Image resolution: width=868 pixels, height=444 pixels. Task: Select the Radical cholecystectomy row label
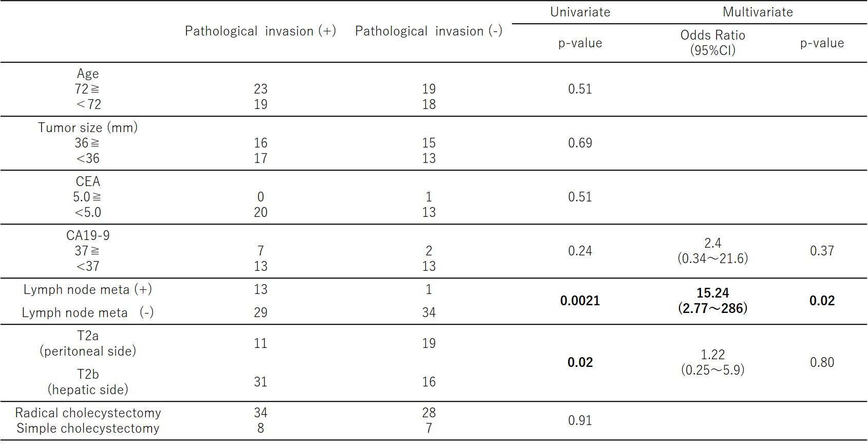[x=88, y=413]
